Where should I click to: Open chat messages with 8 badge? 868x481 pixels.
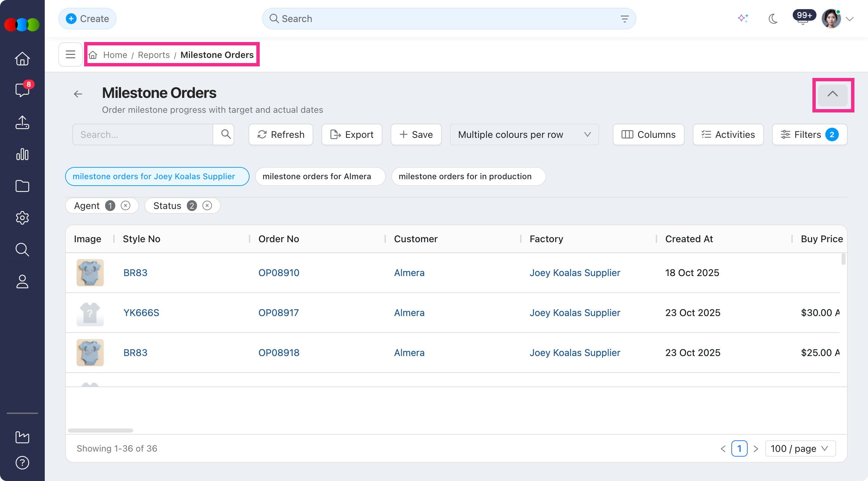pos(22,90)
